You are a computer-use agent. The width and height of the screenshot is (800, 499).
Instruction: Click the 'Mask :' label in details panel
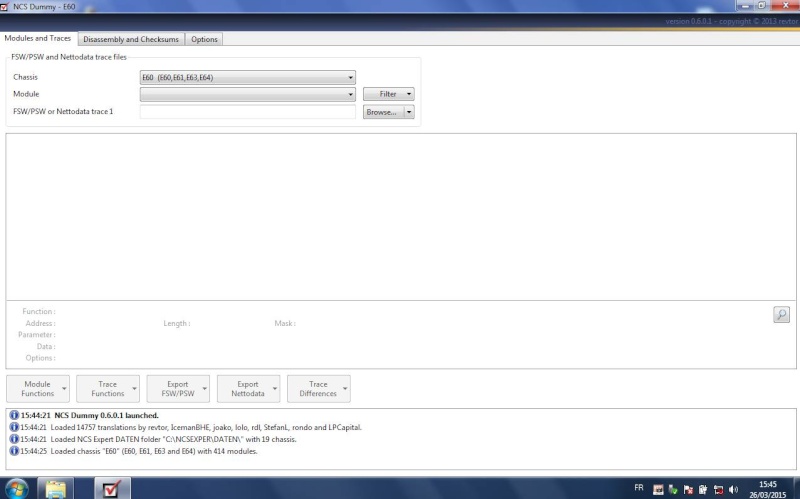pos(285,323)
